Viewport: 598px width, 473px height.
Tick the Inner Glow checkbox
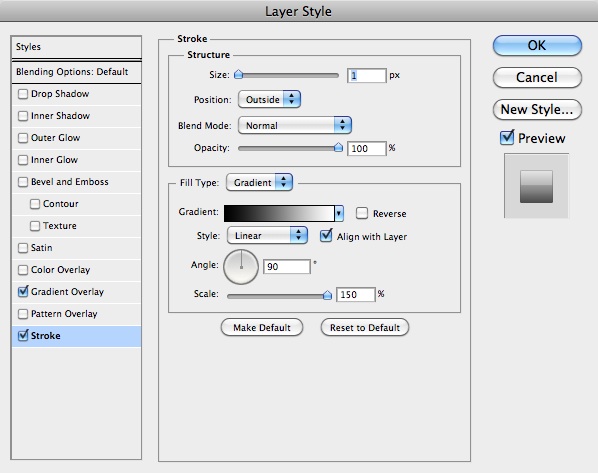click(x=23, y=160)
